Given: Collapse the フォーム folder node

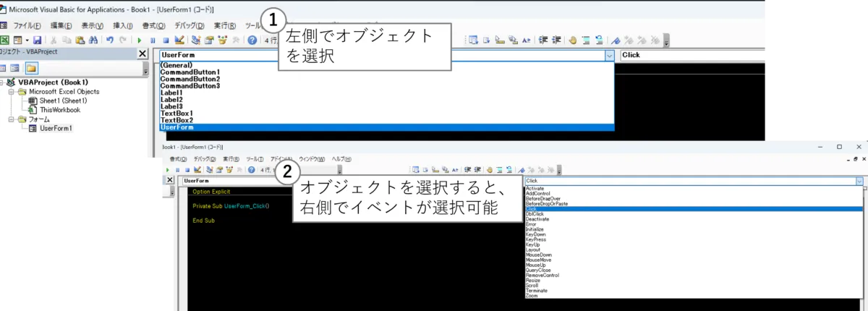Looking at the screenshot, I should (x=12, y=119).
